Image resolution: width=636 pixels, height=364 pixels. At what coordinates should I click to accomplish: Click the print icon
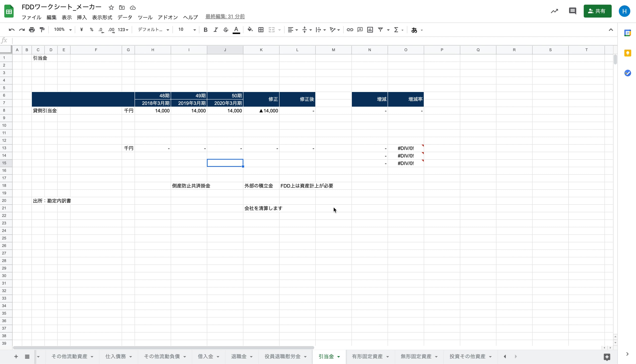32,30
